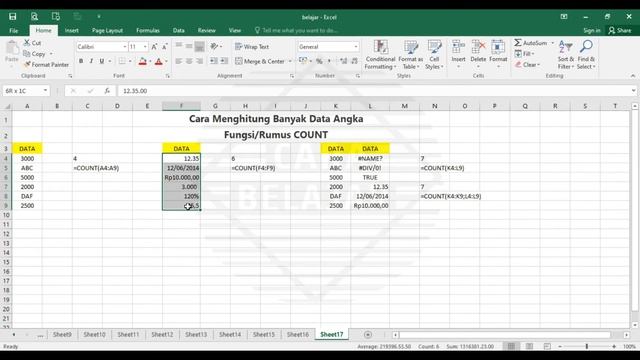Screen dimensions: 640x360
Task: Toggle underline formatting
Action: 102,61
